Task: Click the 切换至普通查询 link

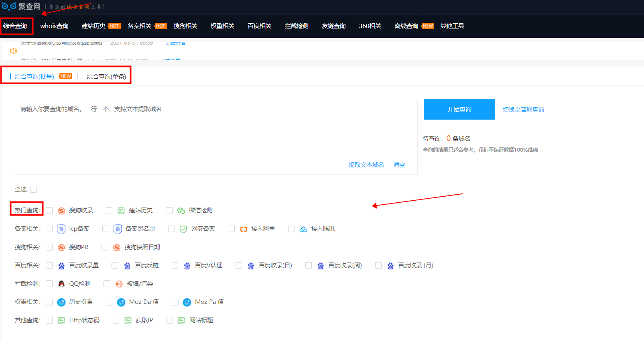Action: coord(524,110)
